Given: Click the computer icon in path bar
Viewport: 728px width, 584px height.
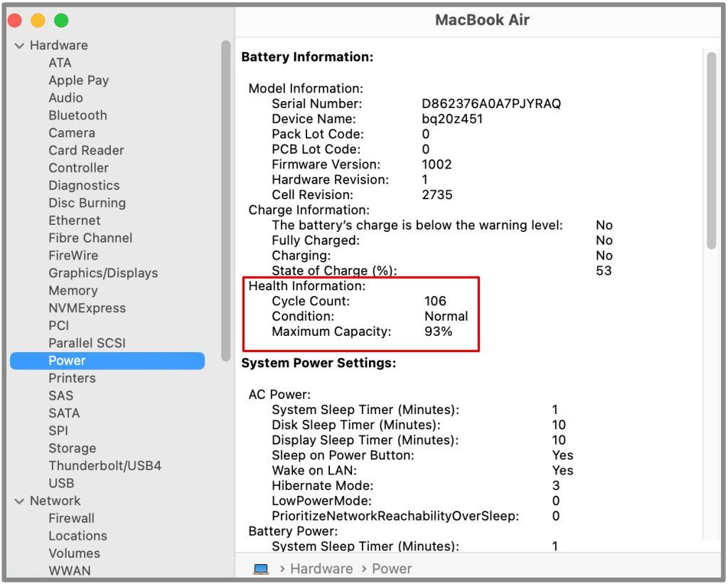Looking at the screenshot, I should coord(261,569).
